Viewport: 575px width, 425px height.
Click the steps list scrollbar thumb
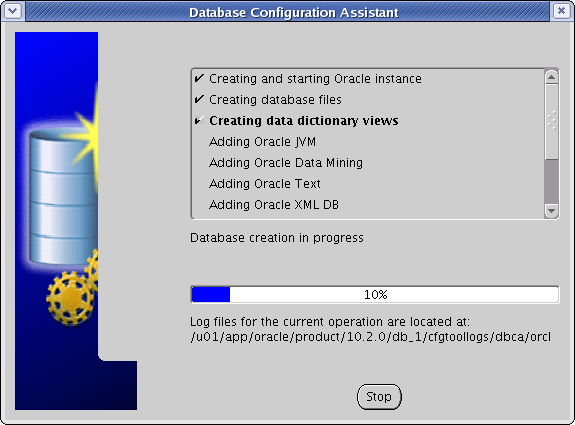click(552, 122)
